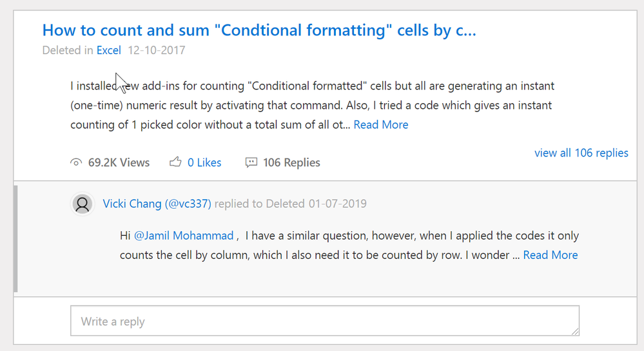This screenshot has height=351, width=644.
Task: Click Vicki Chang's avatar icon
Action: (83, 204)
